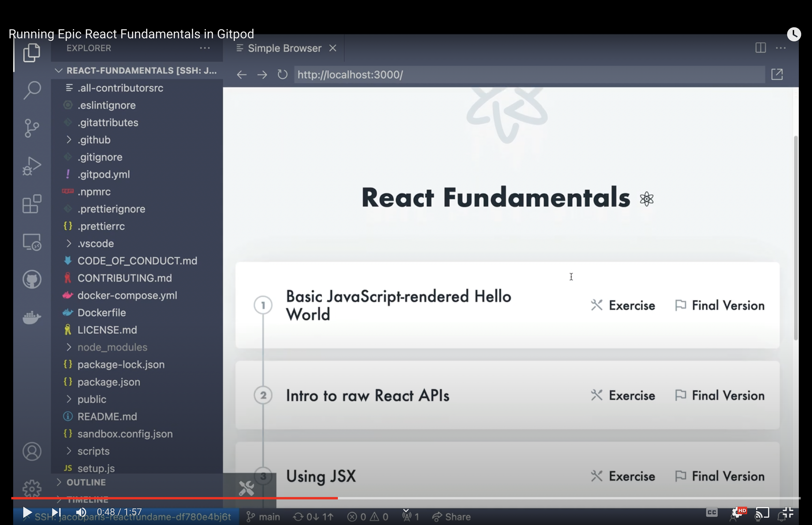
Task: Skip to the next video
Action: [x=56, y=512]
